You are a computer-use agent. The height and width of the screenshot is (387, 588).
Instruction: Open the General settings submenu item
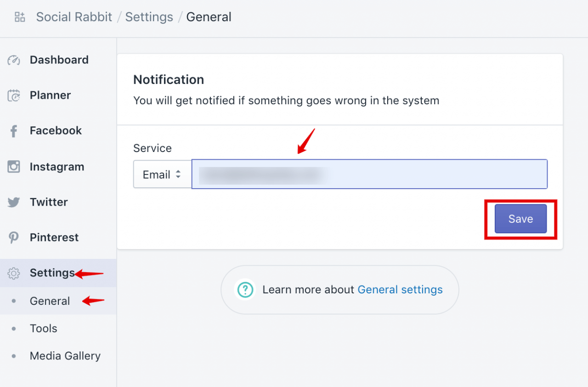coord(50,301)
